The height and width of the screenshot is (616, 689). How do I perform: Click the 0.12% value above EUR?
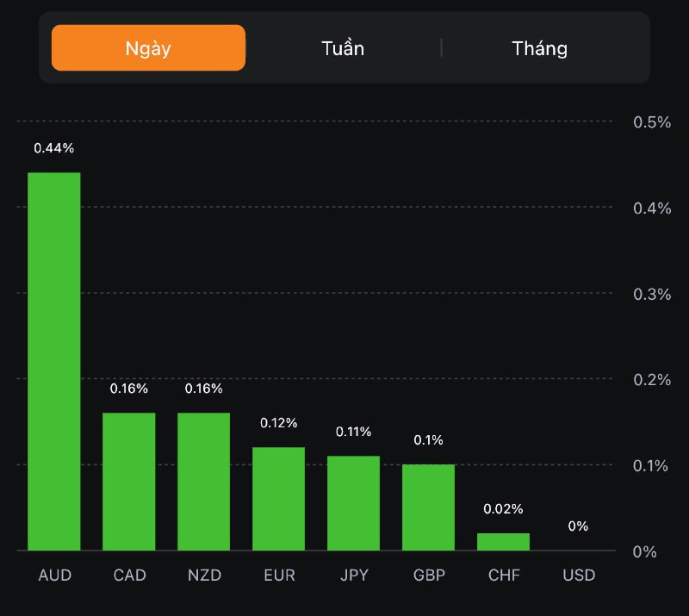(278, 423)
